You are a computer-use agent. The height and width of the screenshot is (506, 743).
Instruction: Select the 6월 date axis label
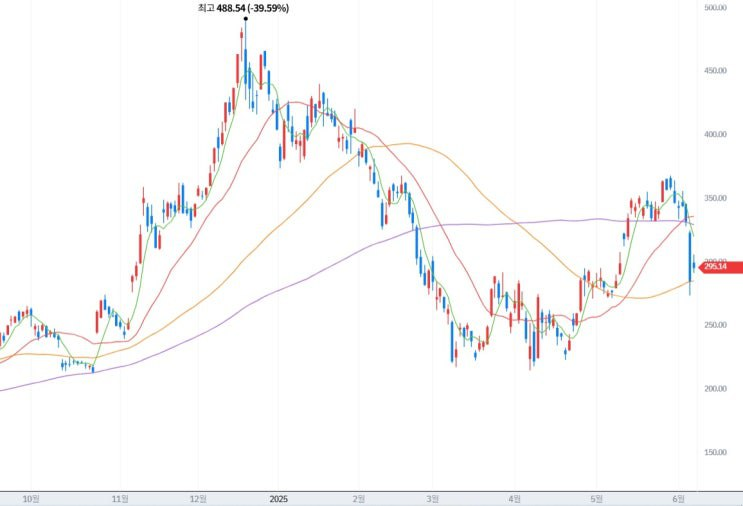click(x=679, y=498)
